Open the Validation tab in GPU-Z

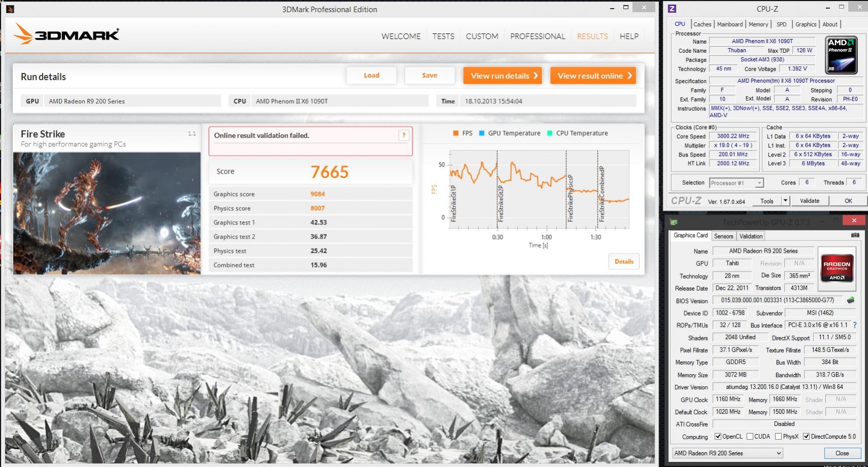[x=751, y=236]
